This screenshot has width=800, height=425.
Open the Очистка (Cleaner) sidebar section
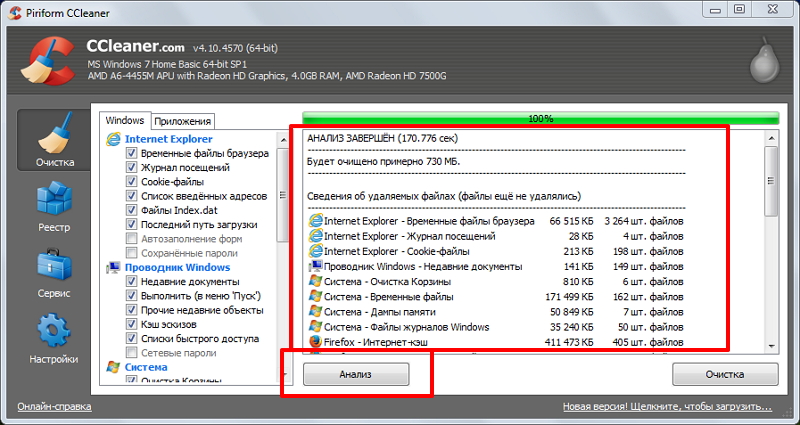coord(55,140)
